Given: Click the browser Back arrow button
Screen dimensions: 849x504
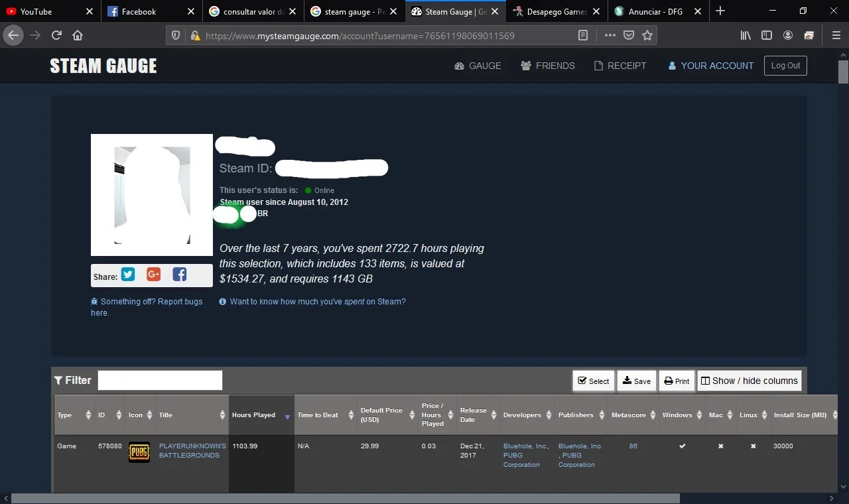Looking at the screenshot, I should pos(13,35).
